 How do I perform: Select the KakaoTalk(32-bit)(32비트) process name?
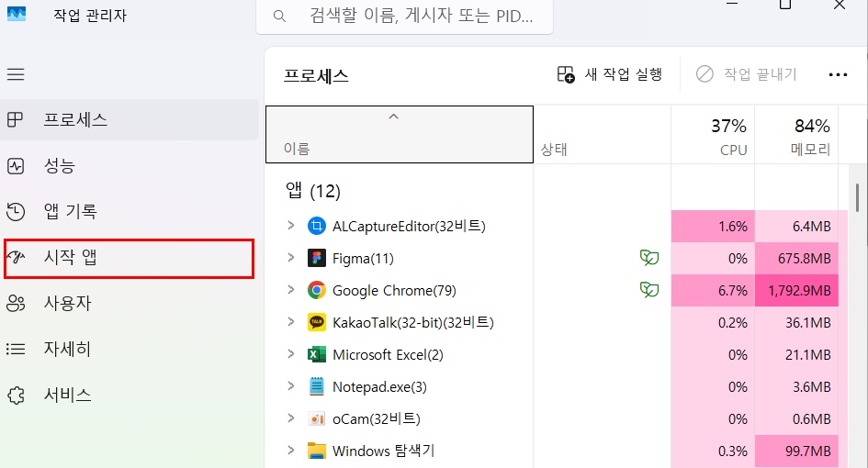(x=413, y=322)
